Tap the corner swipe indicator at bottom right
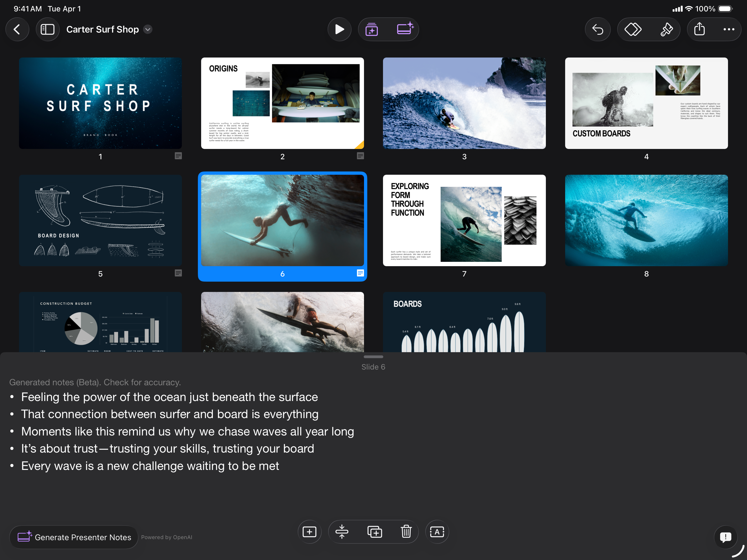 coord(738,551)
